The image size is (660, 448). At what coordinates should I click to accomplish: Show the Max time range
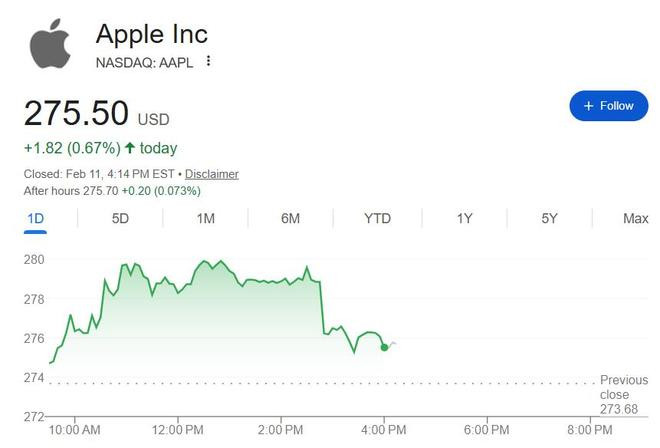point(635,218)
